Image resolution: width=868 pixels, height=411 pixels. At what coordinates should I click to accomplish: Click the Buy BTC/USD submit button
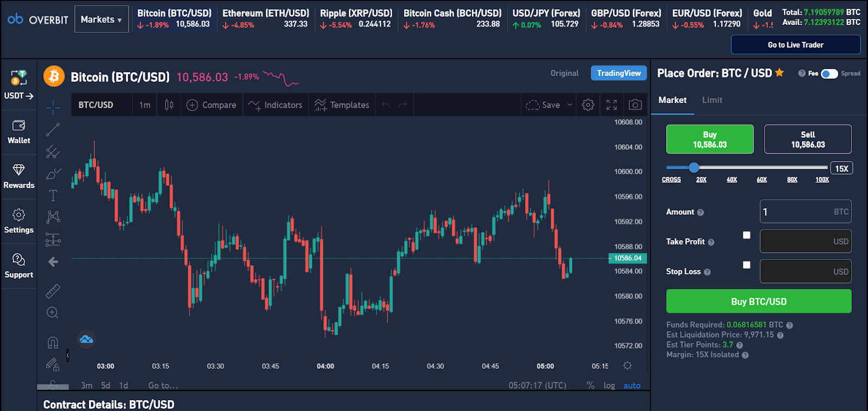[759, 301]
